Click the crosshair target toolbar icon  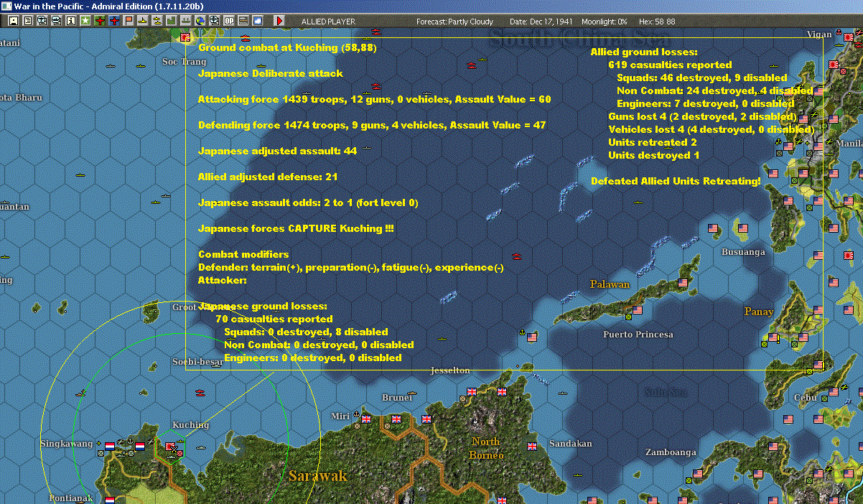215,21
